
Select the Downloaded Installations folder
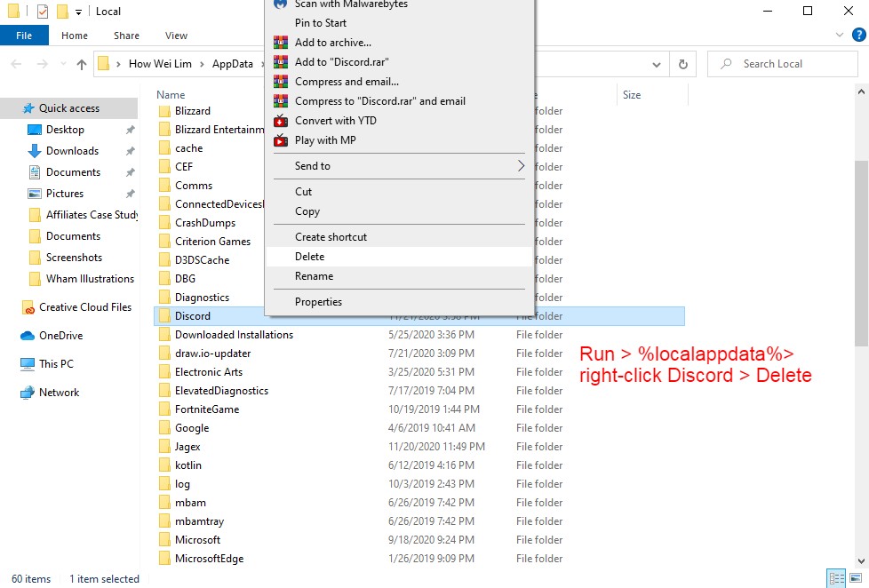(234, 335)
